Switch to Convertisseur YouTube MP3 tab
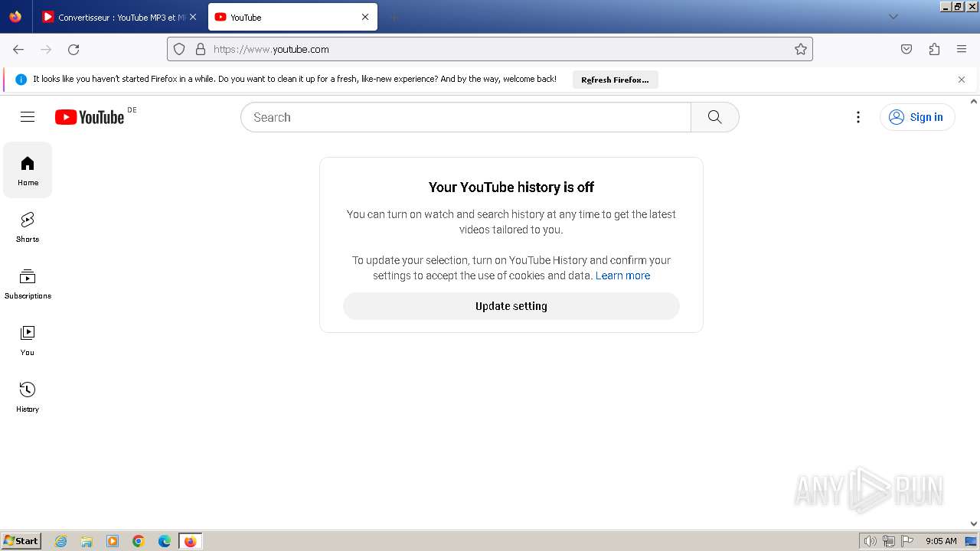Image resolution: width=980 pixels, height=551 pixels. pos(119,17)
